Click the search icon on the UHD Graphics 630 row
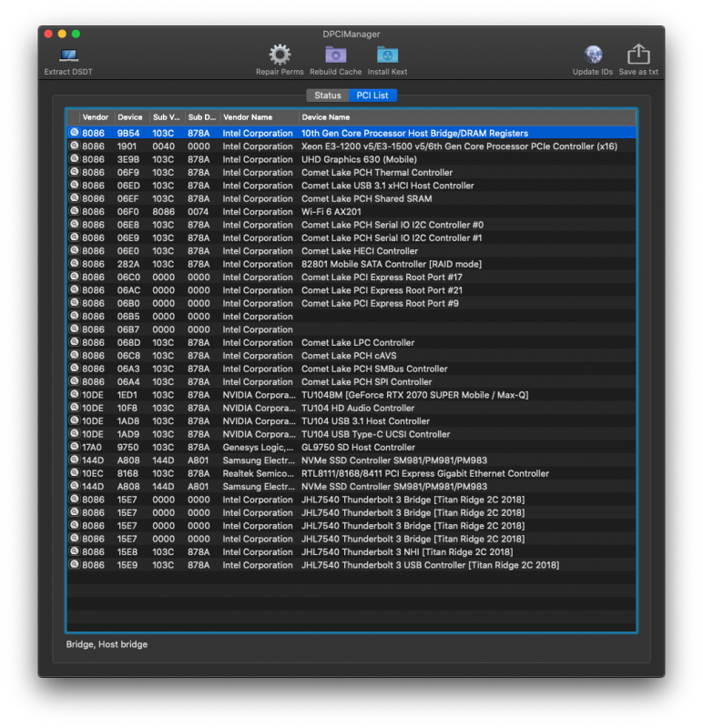This screenshot has width=703, height=728. tap(73, 159)
